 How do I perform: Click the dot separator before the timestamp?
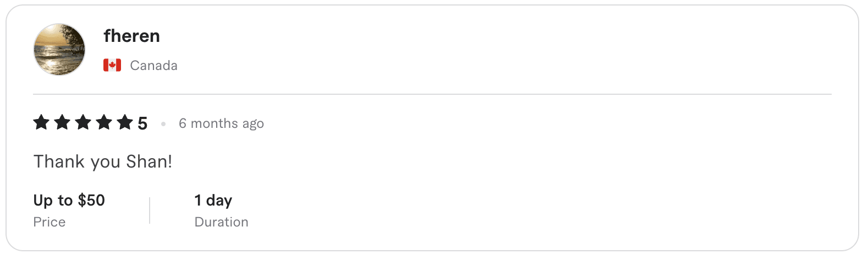click(163, 124)
